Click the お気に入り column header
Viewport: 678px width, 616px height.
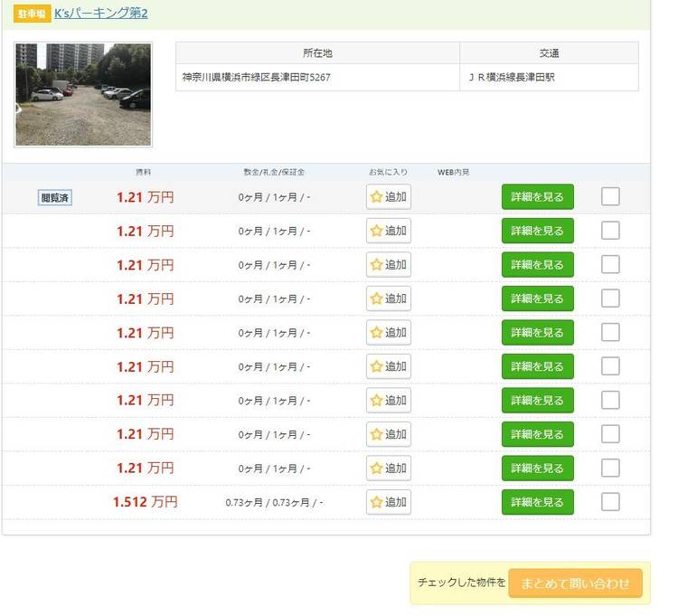click(x=388, y=172)
